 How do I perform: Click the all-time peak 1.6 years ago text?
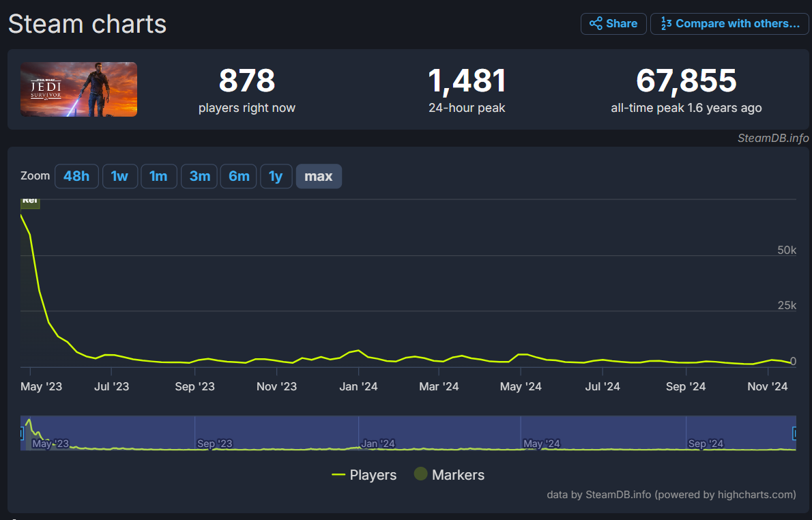(x=686, y=108)
